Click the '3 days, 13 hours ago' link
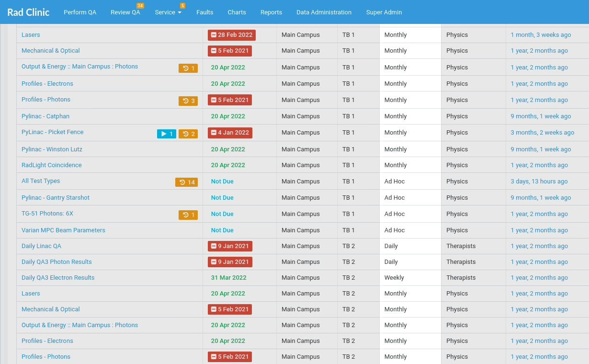Image resolution: width=589 pixels, height=364 pixels. pos(539,182)
